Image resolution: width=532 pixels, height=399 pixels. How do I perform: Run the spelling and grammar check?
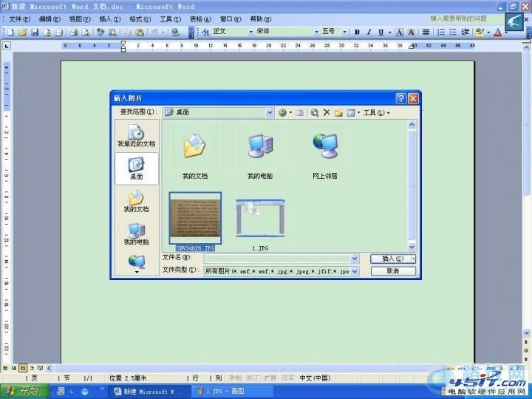pyautogui.click(x=100, y=33)
